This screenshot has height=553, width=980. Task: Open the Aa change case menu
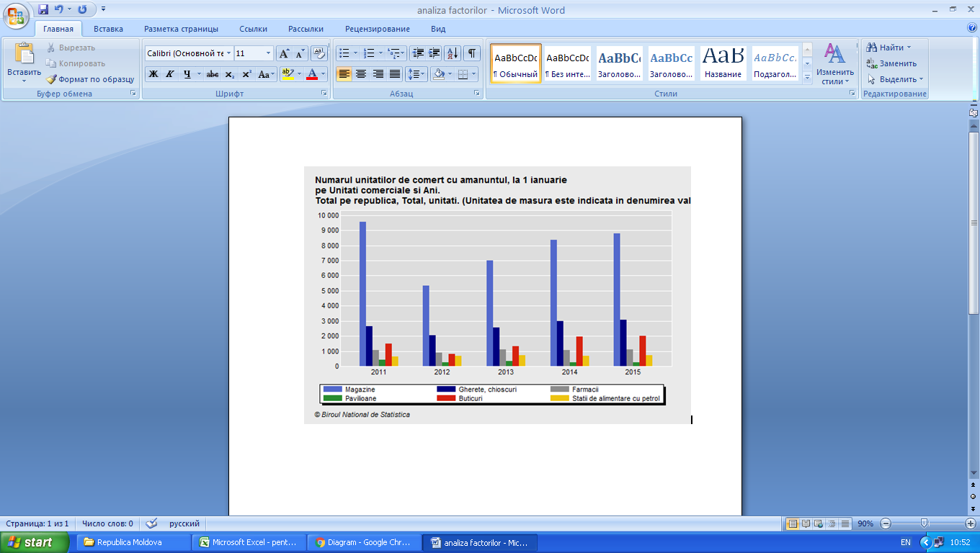click(266, 74)
